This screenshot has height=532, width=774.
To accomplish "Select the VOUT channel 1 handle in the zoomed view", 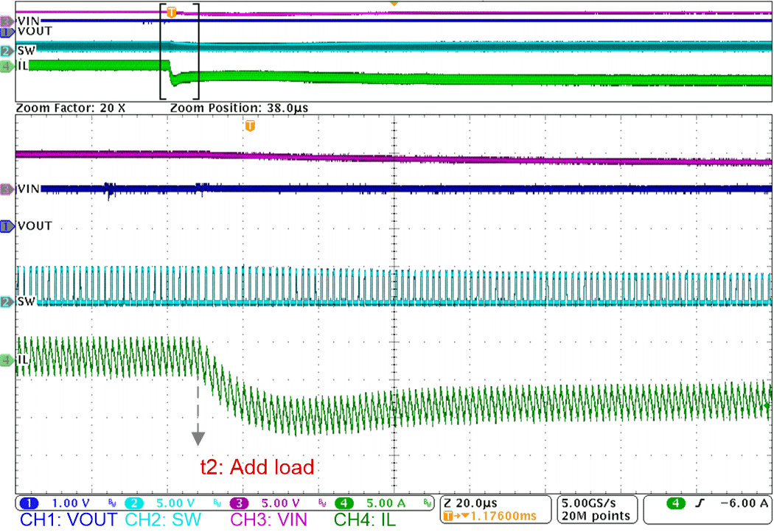I will tap(7, 225).
